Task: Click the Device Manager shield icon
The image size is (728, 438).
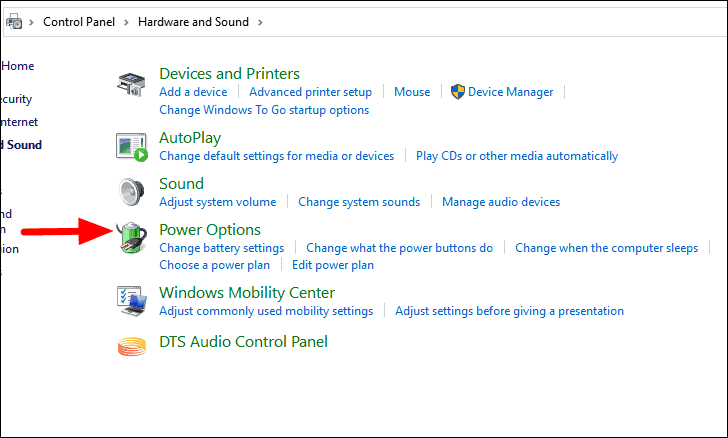Action: (459, 92)
